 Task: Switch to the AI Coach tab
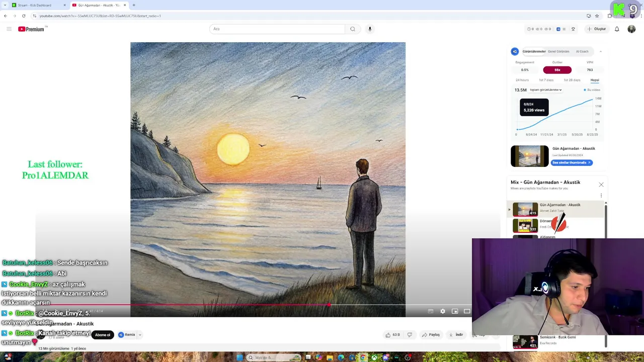582,51
